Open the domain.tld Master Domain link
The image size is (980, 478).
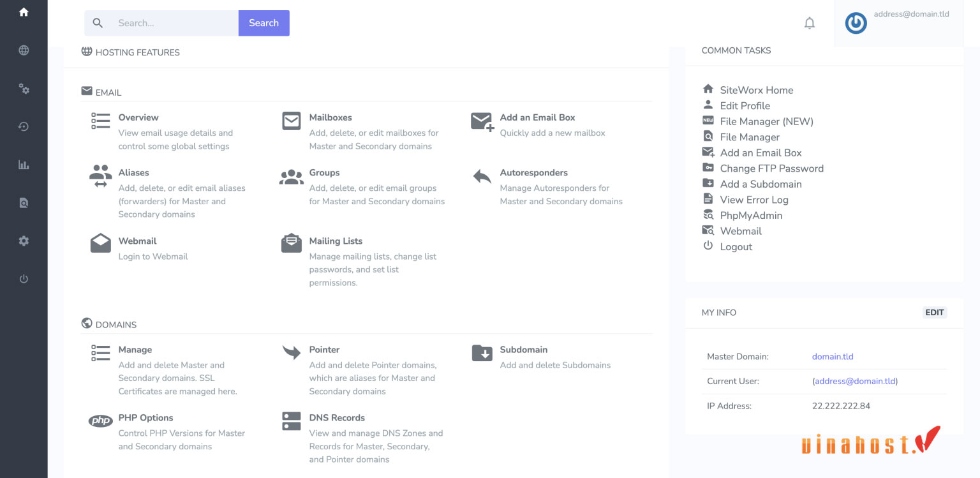point(832,357)
